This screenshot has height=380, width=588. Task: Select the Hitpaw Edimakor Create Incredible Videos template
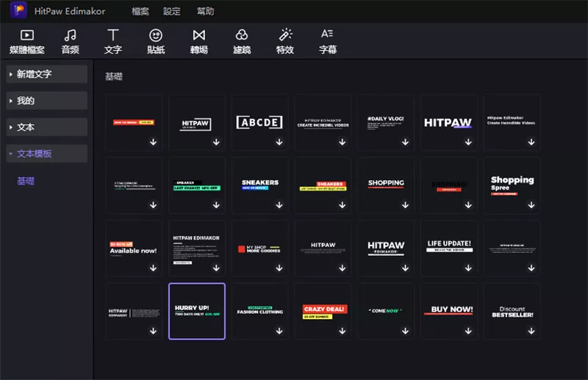point(512,122)
